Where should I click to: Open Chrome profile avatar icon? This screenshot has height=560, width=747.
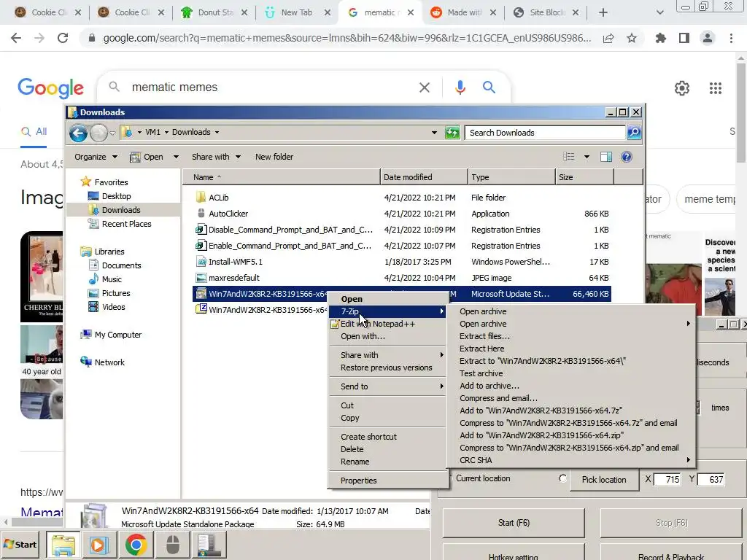pos(708,38)
